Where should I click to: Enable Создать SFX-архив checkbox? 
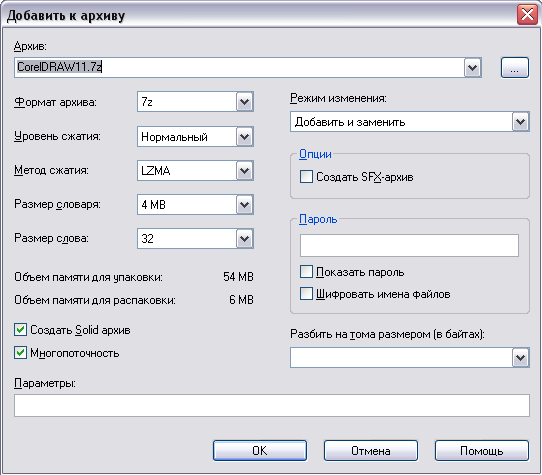point(306,177)
